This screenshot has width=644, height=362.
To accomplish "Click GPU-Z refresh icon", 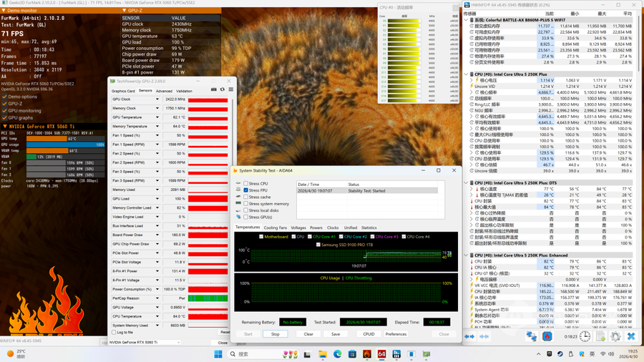I will point(223,89).
